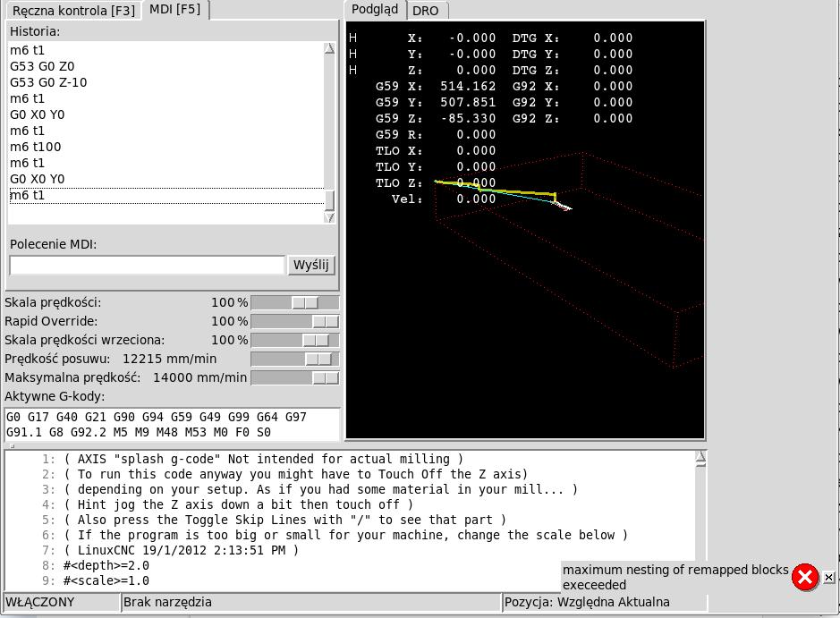The width and height of the screenshot is (840, 618).
Task: Click the G59 X value "514.162"
Action: 468,86
